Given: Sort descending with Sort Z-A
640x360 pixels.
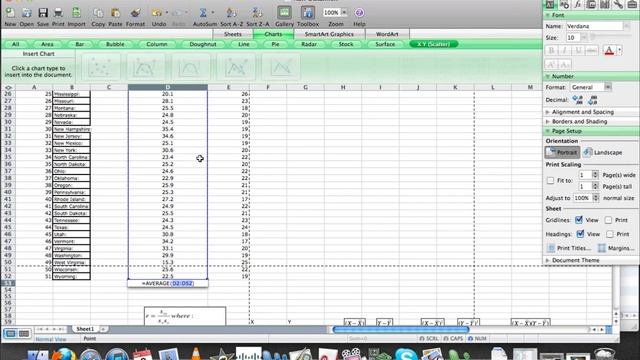Looking at the screenshot, I should [x=258, y=13].
